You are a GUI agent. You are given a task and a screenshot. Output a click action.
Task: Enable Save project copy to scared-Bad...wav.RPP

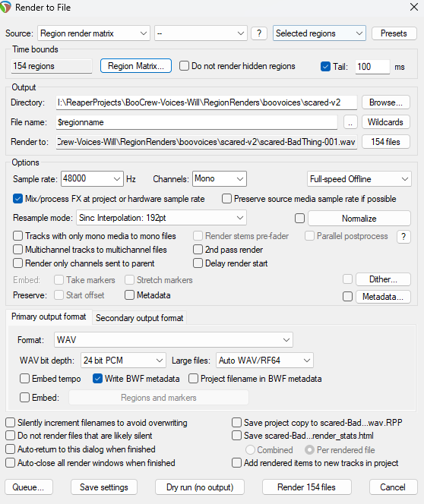tap(237, 422)
